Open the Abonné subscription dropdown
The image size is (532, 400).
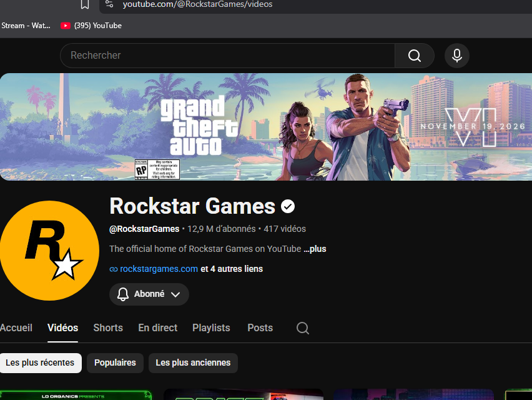click(x=149, y=294)
